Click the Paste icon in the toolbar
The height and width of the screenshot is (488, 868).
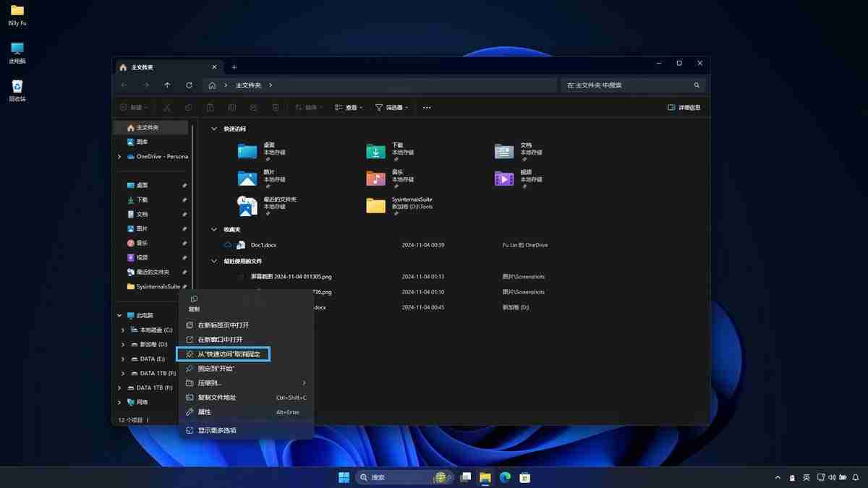210,107
